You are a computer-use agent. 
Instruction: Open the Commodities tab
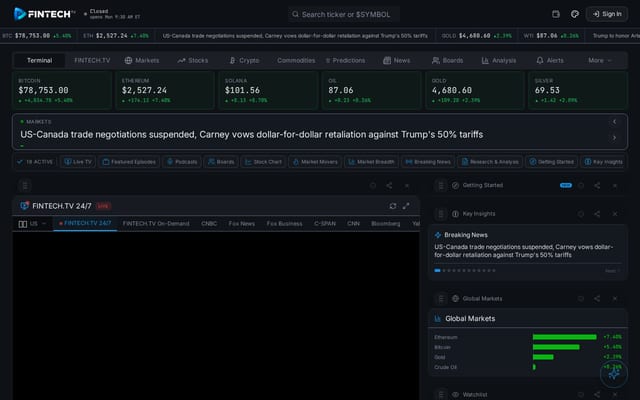pos(296,60)
